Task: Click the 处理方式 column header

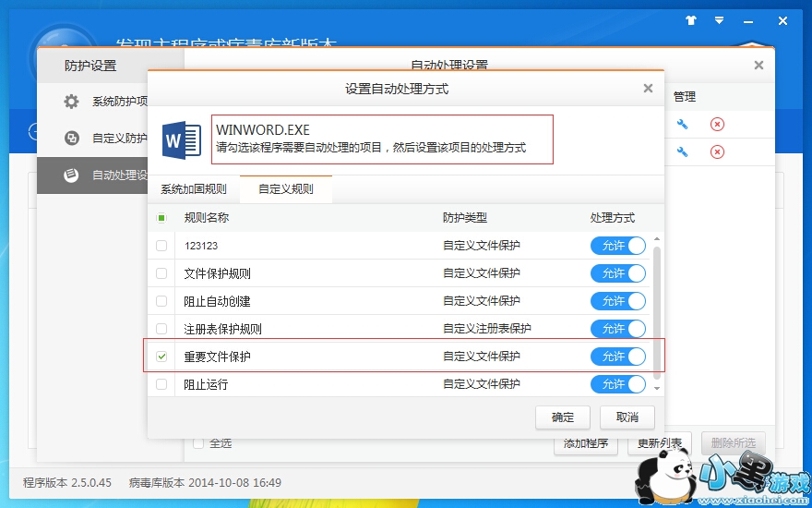Action: coord(613,218)
